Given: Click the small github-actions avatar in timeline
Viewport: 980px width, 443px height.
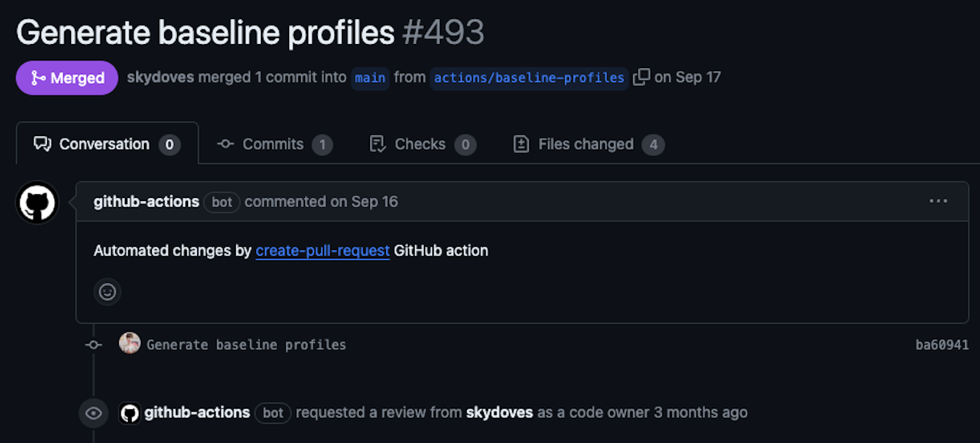Looking at the screenshot, I should coord(129,413).
